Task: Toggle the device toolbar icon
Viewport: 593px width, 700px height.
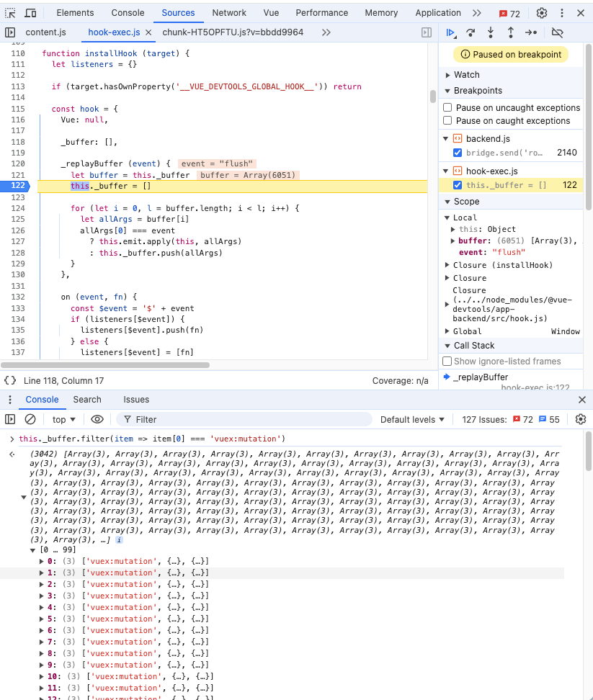Action: point(31,13)
